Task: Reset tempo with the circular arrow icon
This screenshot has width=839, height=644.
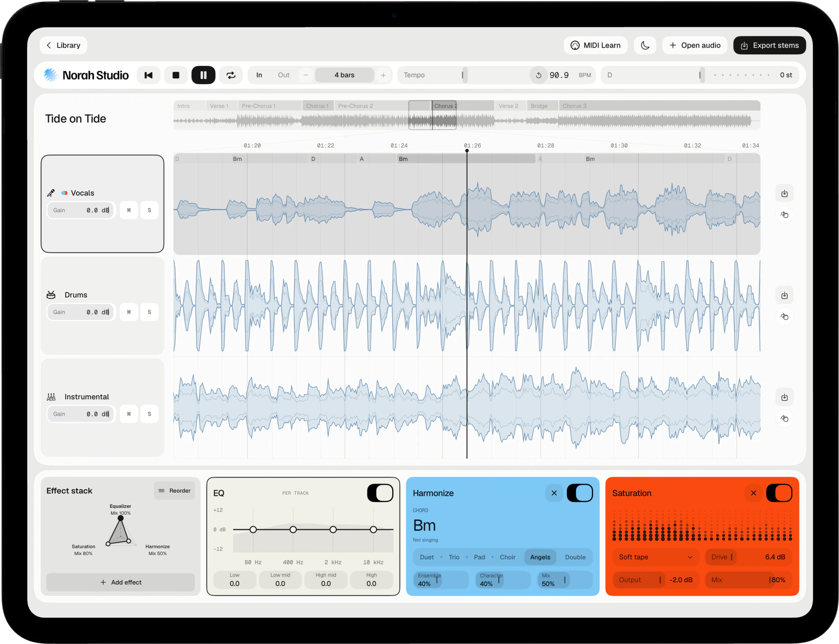Action: click(x=539, y=75)
